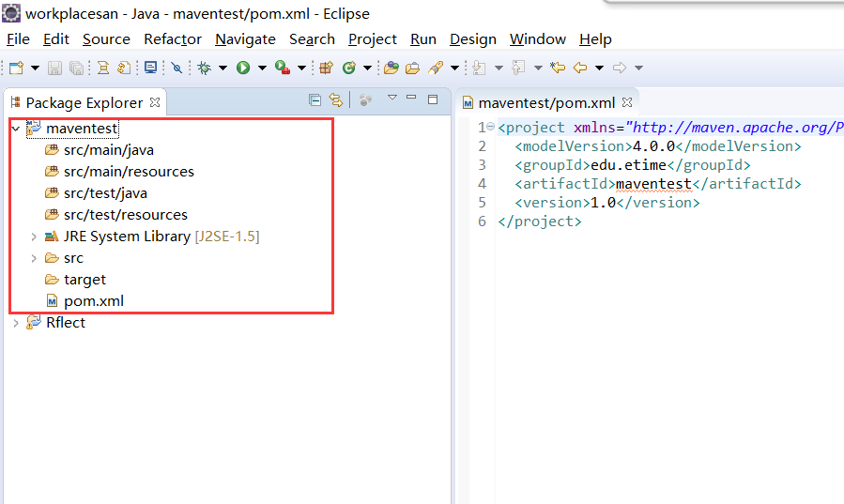The image size is (844, 504).
Task: Click the artifactId value maventest in editor
Action: point(653,184)
